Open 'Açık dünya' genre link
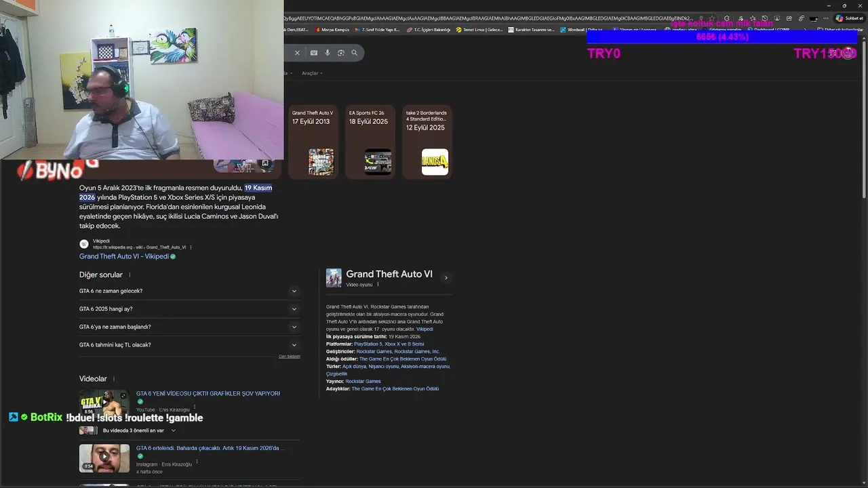 click(x=355, y=367)
